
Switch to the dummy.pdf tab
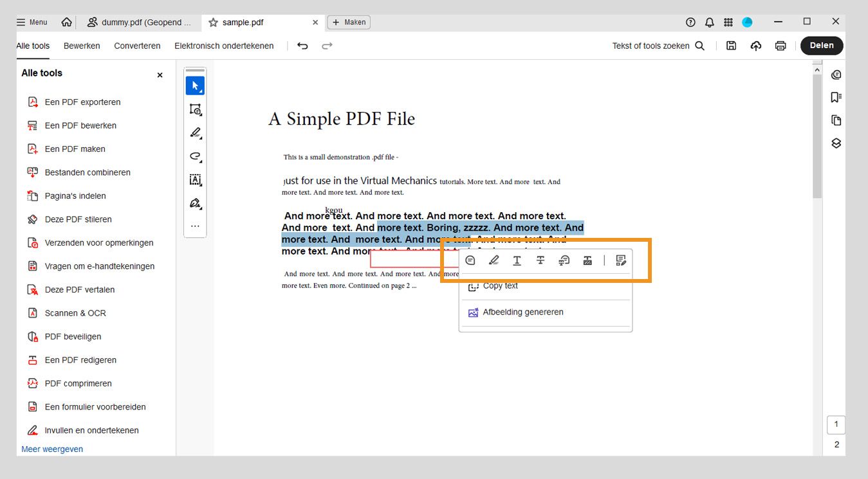tap(140, 23)
